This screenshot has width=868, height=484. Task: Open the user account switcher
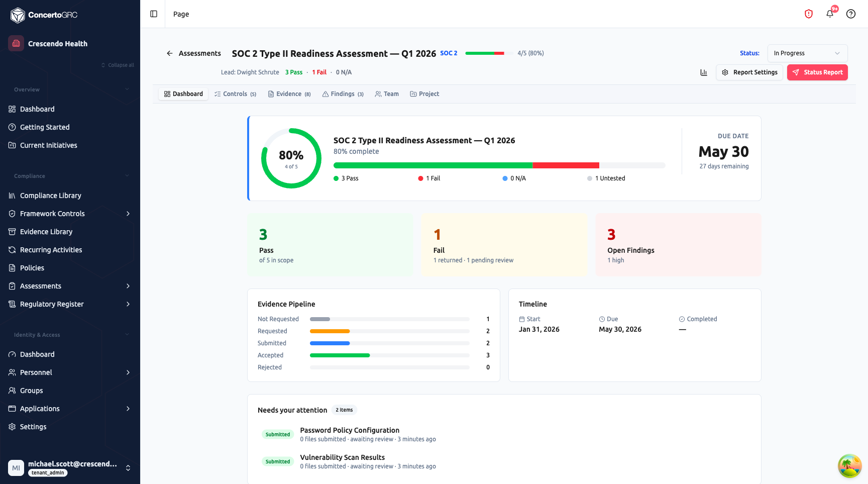pyautogui.click(x=128, y=468)
